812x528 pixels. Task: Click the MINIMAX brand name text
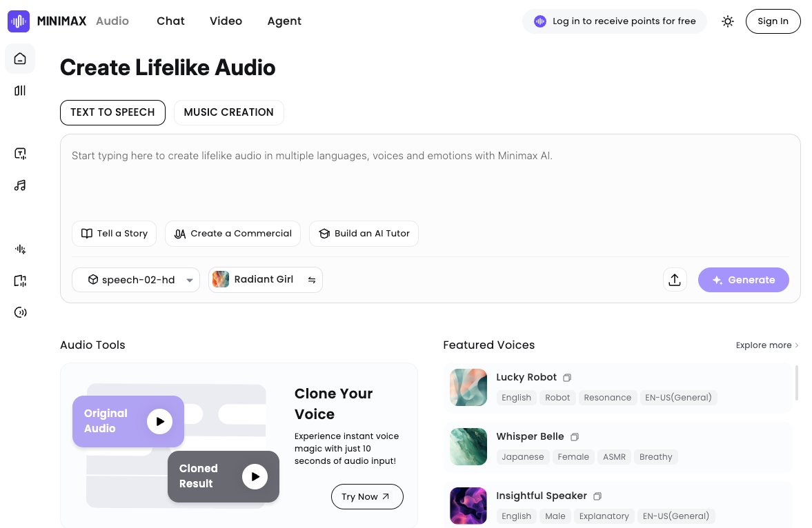[x=61, y=21]
